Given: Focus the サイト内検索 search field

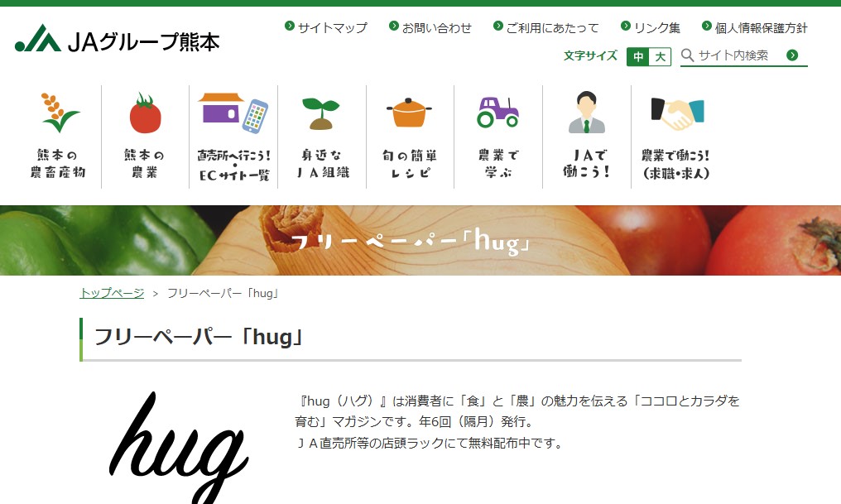Looking at the screenshot, I should tap(733, 55).
